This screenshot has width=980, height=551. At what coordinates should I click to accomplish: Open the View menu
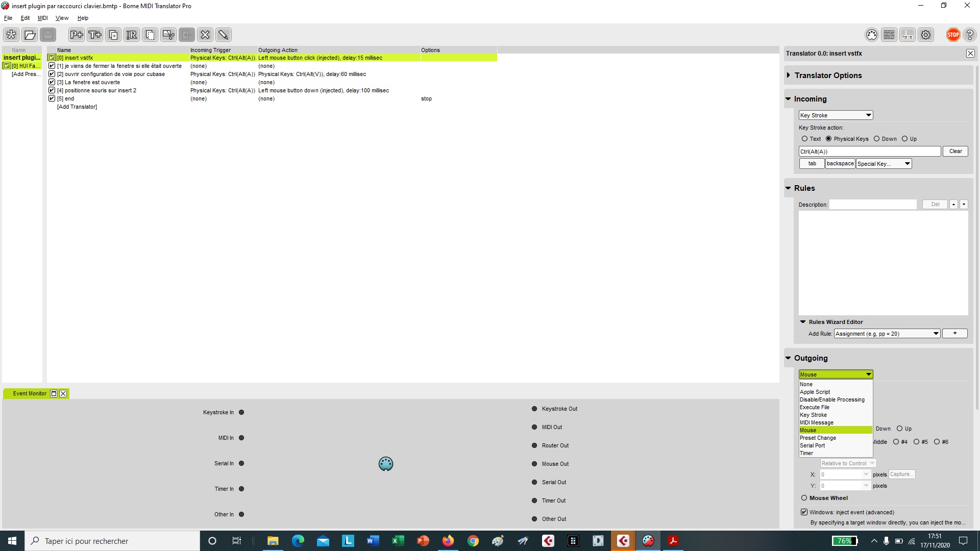pos(62,18)
